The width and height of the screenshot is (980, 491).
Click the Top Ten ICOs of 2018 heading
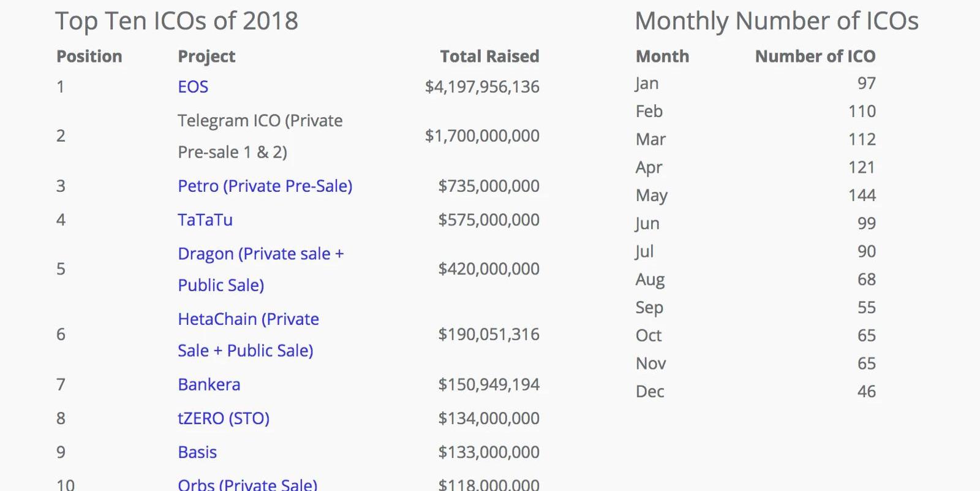[x=176, y=21]
